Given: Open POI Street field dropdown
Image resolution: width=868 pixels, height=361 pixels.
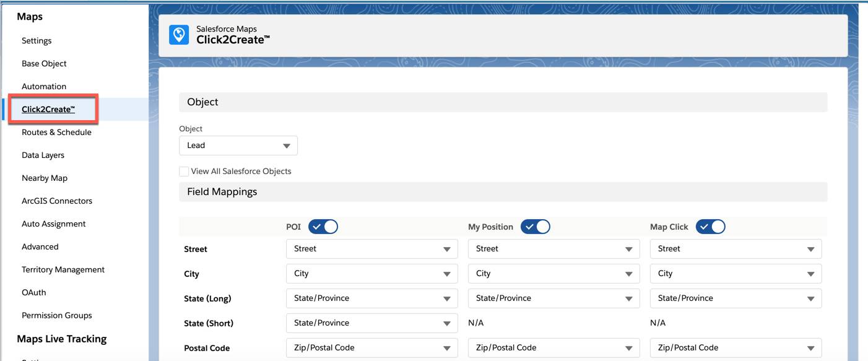Looking at the screenshot, I should (372, 249).
